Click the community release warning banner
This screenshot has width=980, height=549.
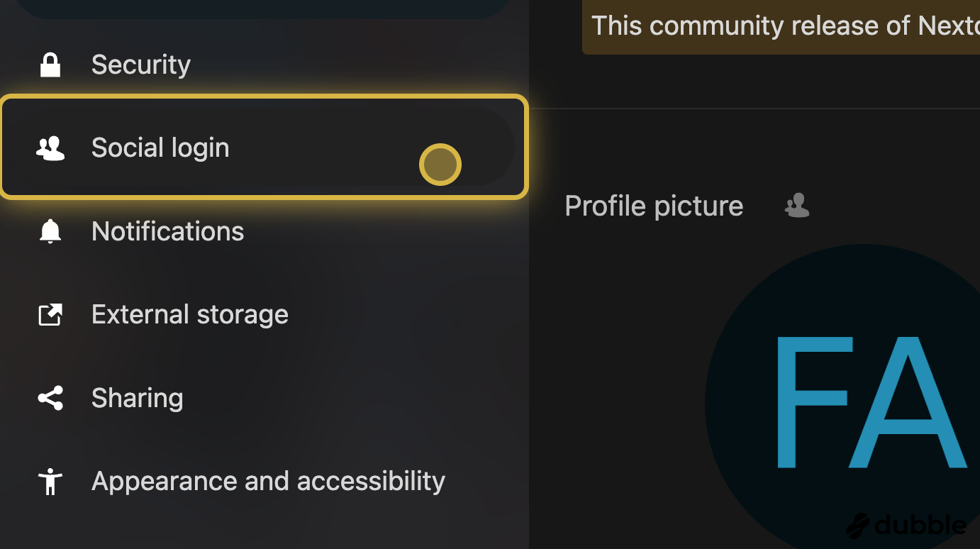click(x=781, y=27)
